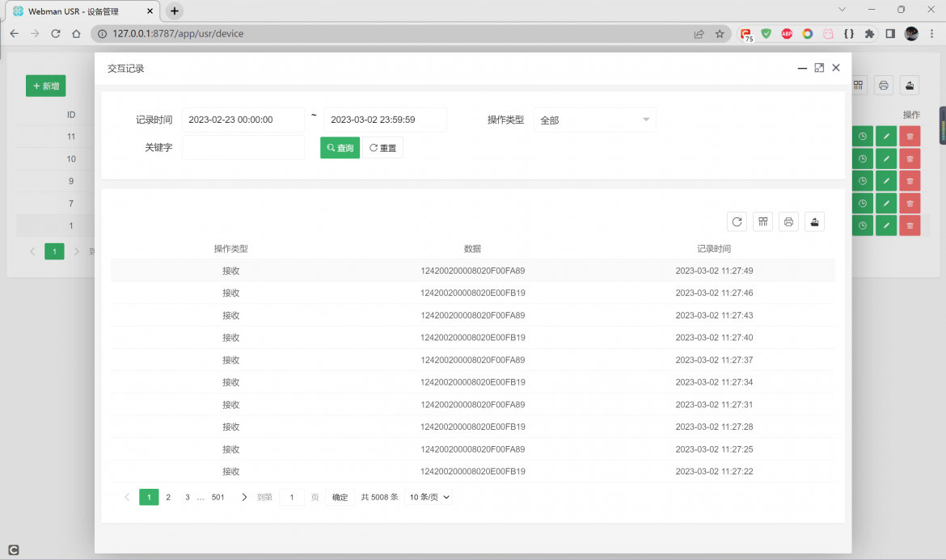Open record history for device row 7

[x=863, y=203]
